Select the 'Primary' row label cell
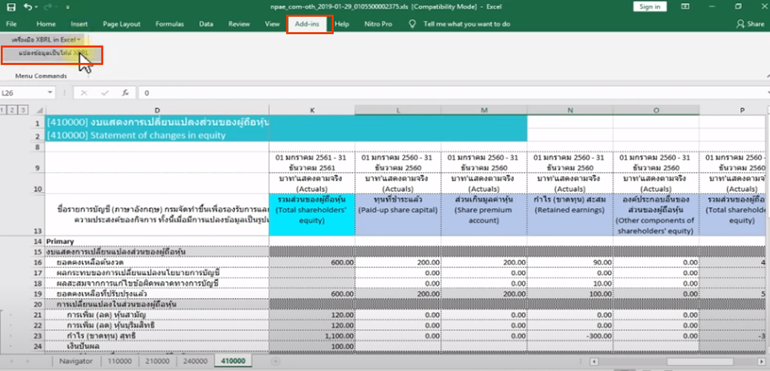 click(x=157, y=241)
